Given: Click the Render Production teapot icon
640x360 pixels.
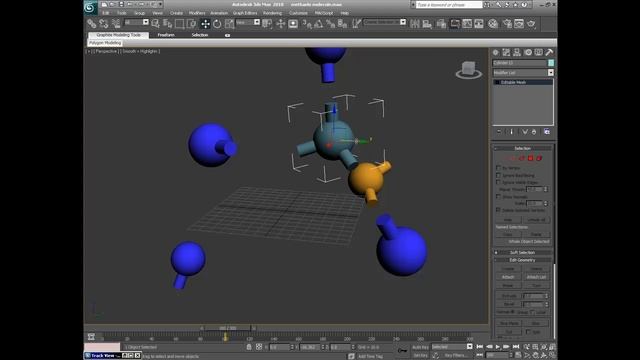Looking at the screenshot, I should (531, 24).
